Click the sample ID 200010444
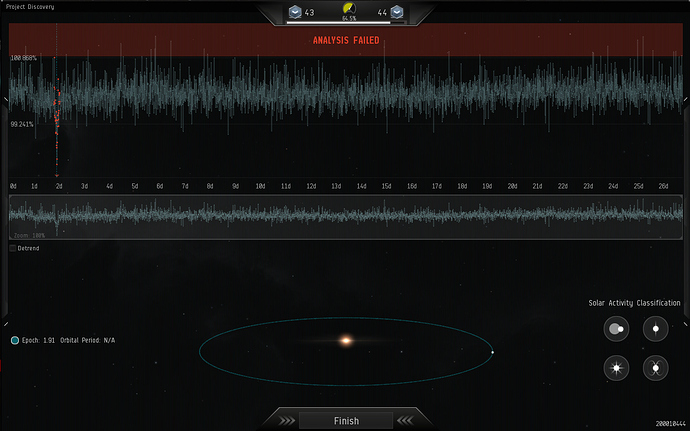Viewport: 690px width, 431px height. point(671,424)
